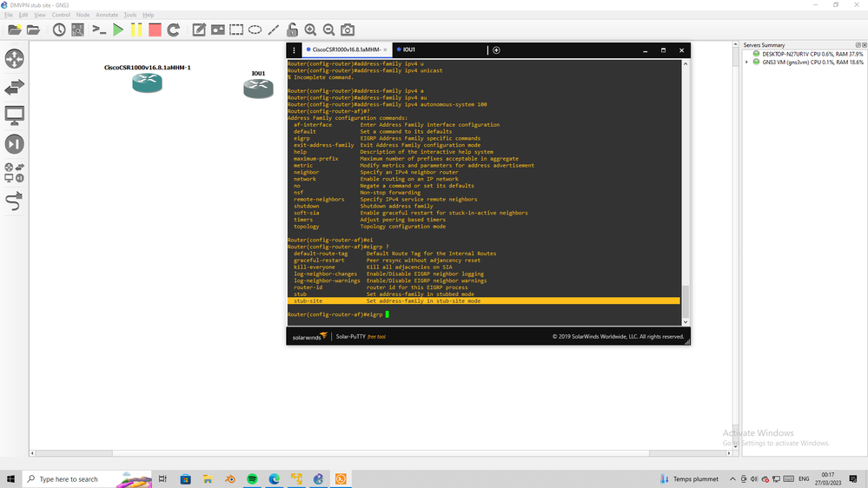
Task: Select the Add a link cable tool
Action: tap(15, 201)
